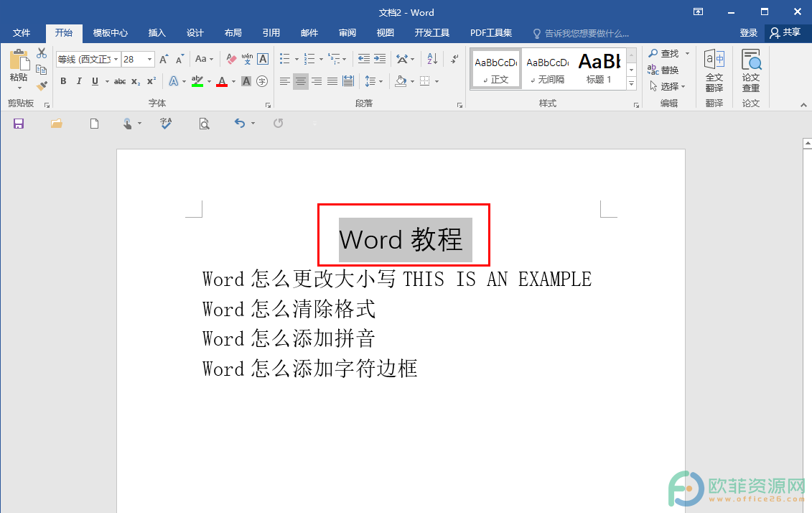Click the spelling and grammar check icon
The width and height of the screenshot is (812, 513).
(x=166, y=124)
